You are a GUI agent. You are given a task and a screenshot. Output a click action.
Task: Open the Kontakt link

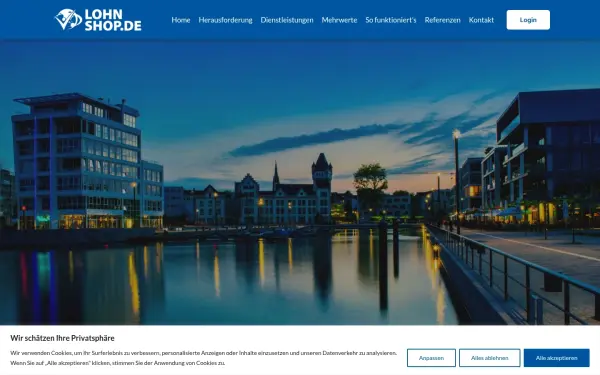point(481,20)
